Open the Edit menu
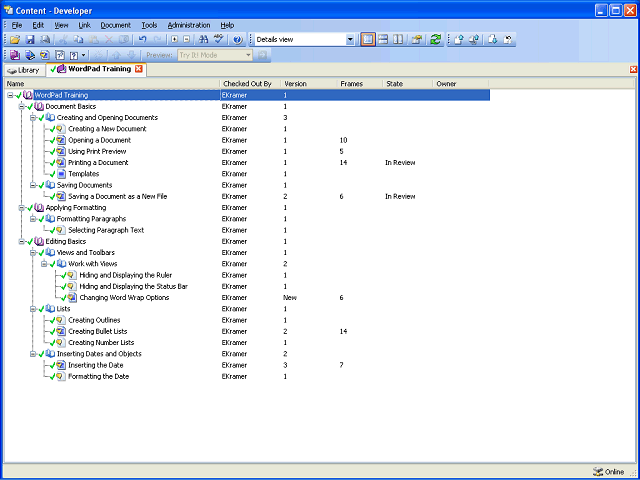The image size is (640, 480). tap(38, 25)
